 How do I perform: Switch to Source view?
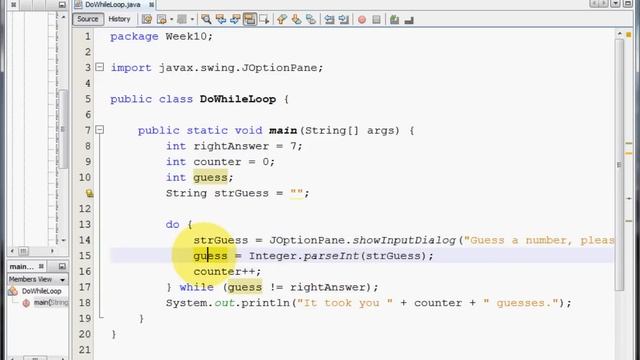point(88,19)
